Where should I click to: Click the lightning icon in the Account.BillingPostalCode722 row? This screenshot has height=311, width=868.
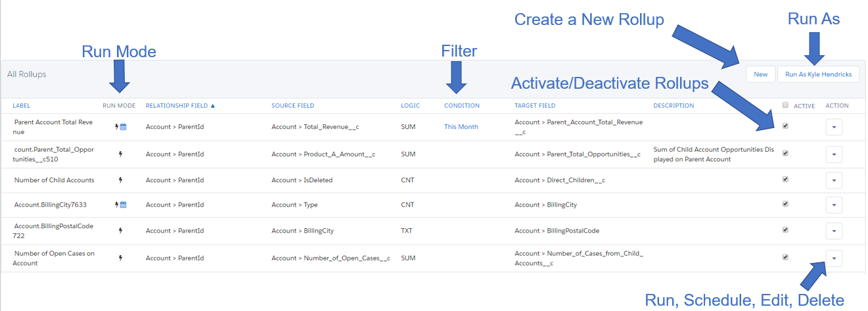click(120, 231)
